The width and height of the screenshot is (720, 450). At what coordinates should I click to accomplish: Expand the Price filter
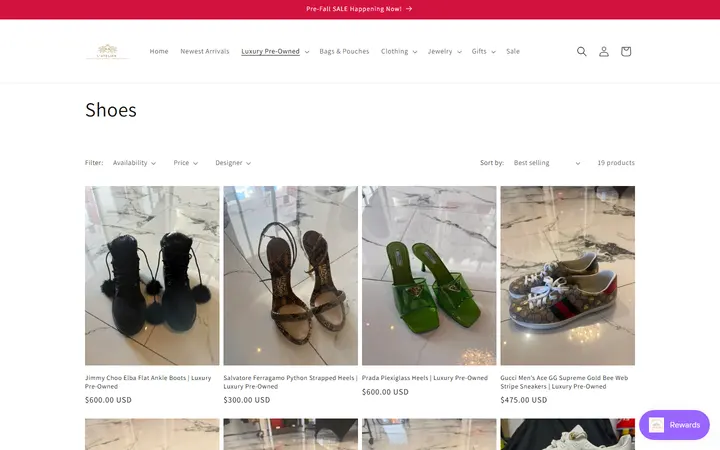click(186, 163)
